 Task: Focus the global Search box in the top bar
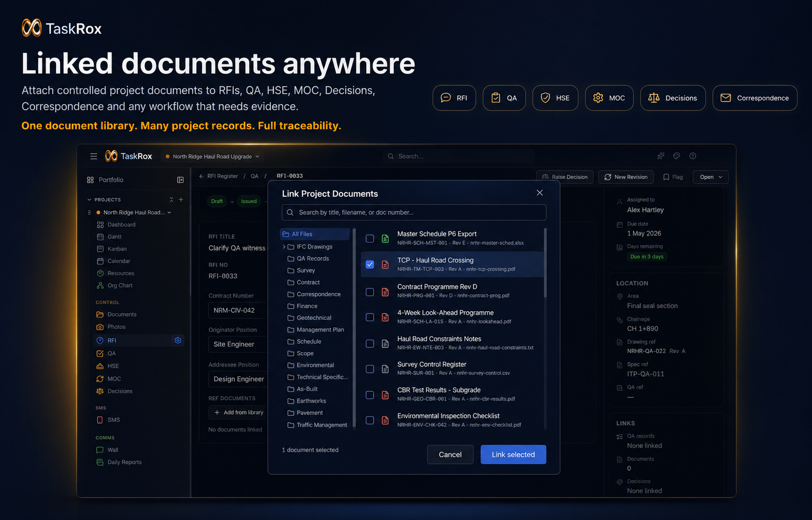(459, 156)
